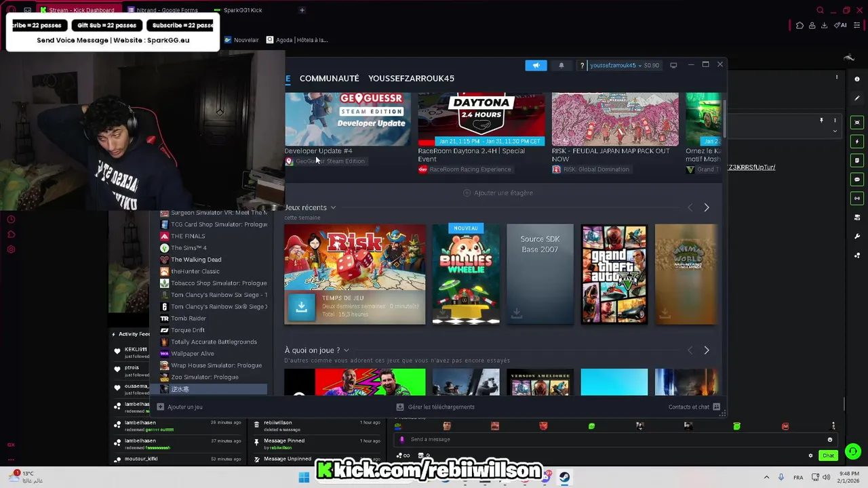Click the green Chat send button

point(828,455)
